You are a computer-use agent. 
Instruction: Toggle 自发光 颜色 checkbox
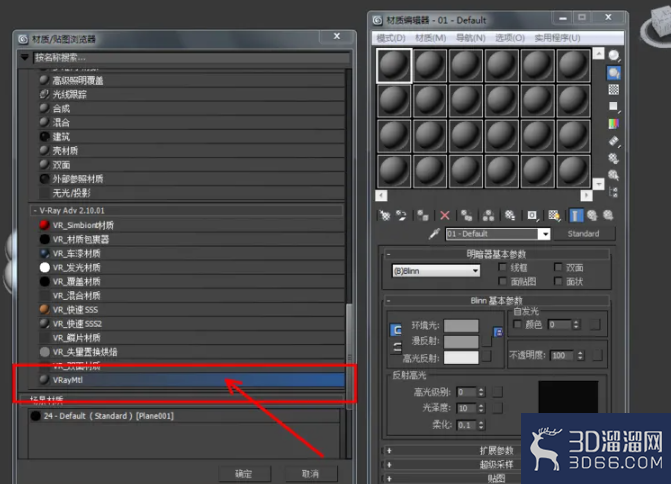(x=517, y=324)
